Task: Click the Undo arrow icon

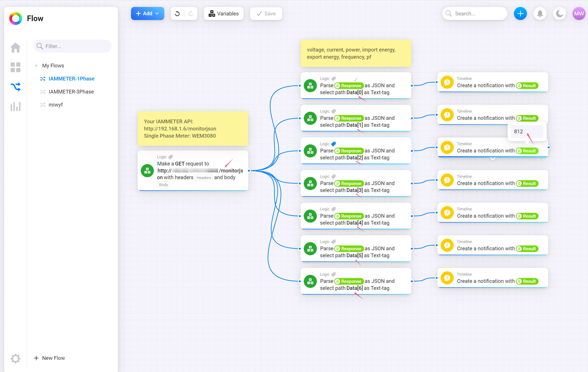Action: tap(177, 14)
